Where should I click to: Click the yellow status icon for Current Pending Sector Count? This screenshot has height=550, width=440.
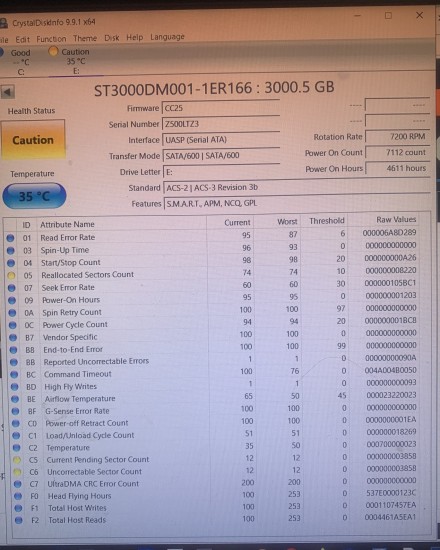pyautogui.click(x=16, y=460)
